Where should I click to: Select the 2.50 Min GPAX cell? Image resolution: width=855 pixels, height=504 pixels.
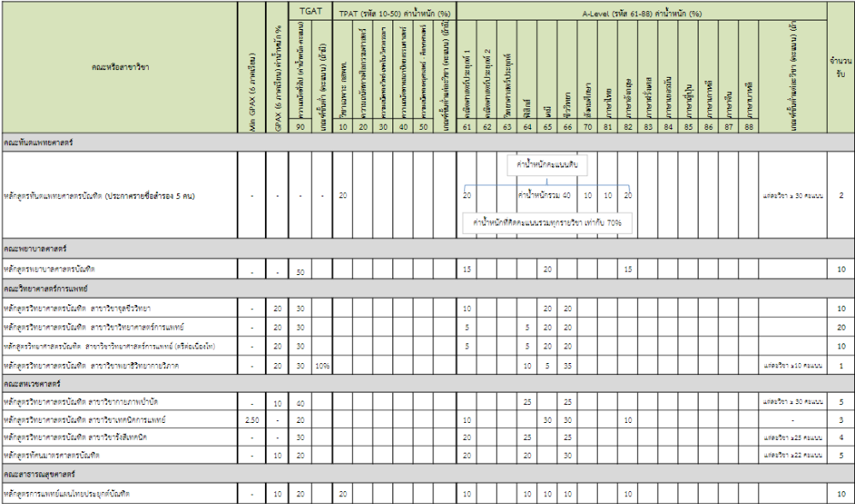coord(251,420)
